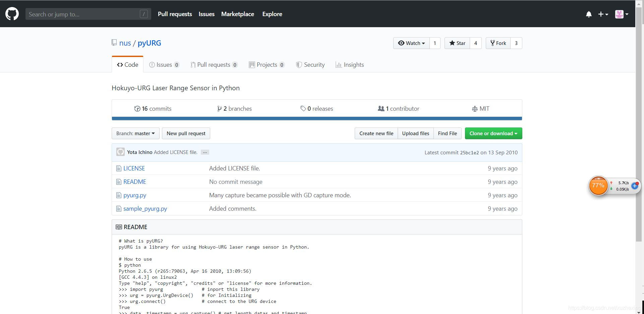The width and height of the screenshot is (644, 314).
Task: Switch to the Security tab
Action: click(310, 65)
